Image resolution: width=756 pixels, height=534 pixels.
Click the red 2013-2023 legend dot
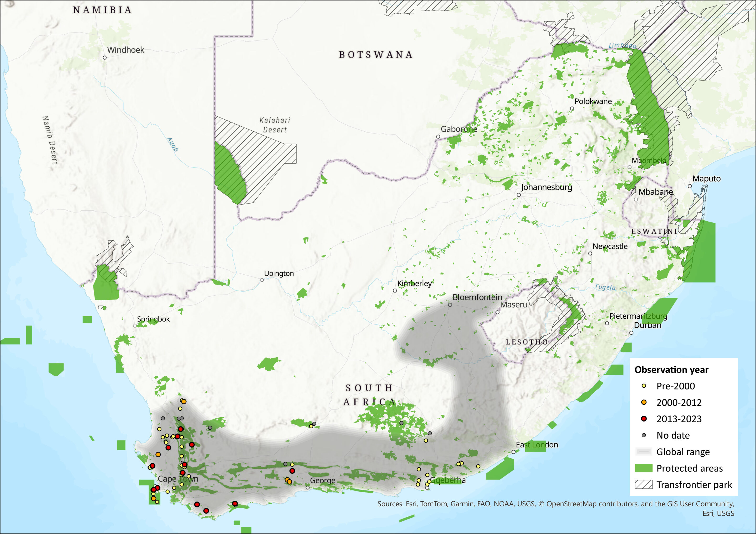[644, 419]
